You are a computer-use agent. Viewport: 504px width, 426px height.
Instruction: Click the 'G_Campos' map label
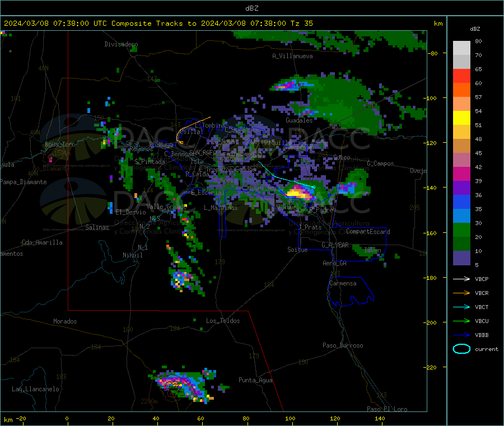(380, 163)
